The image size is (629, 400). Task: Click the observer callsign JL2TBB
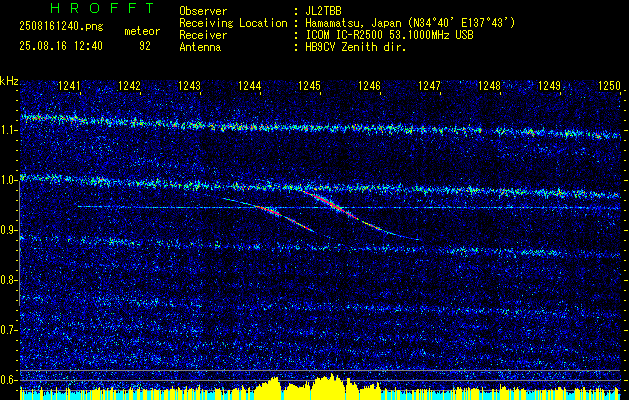pyautogui.click(x=323, y=11)
